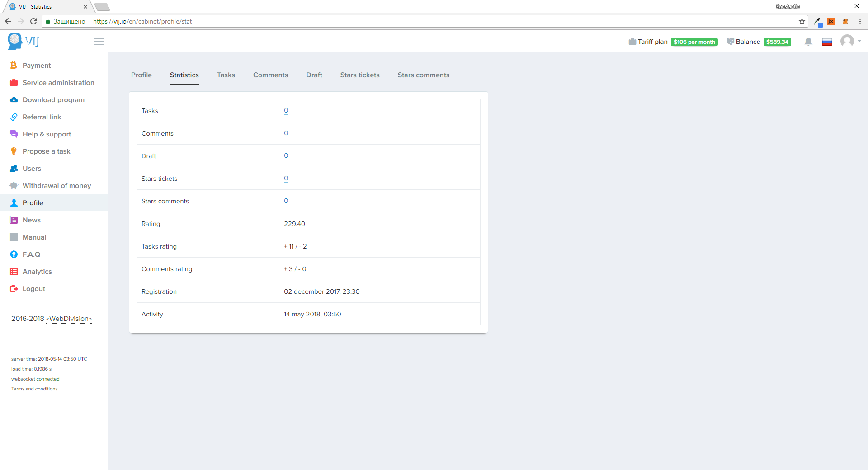868x470 pixels.
Task: Click the $589.34 balance badge
Action: coord(777,42)
